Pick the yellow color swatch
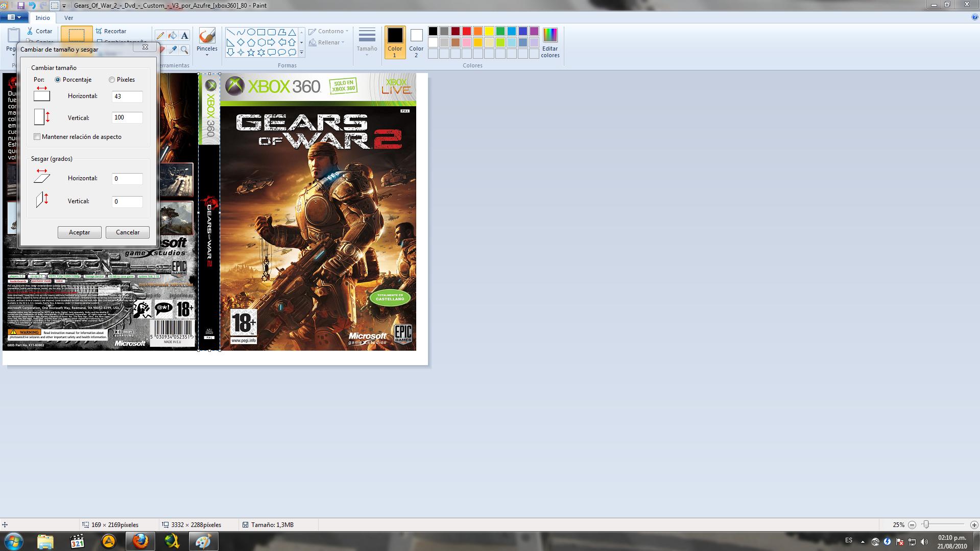 [489, 31]
